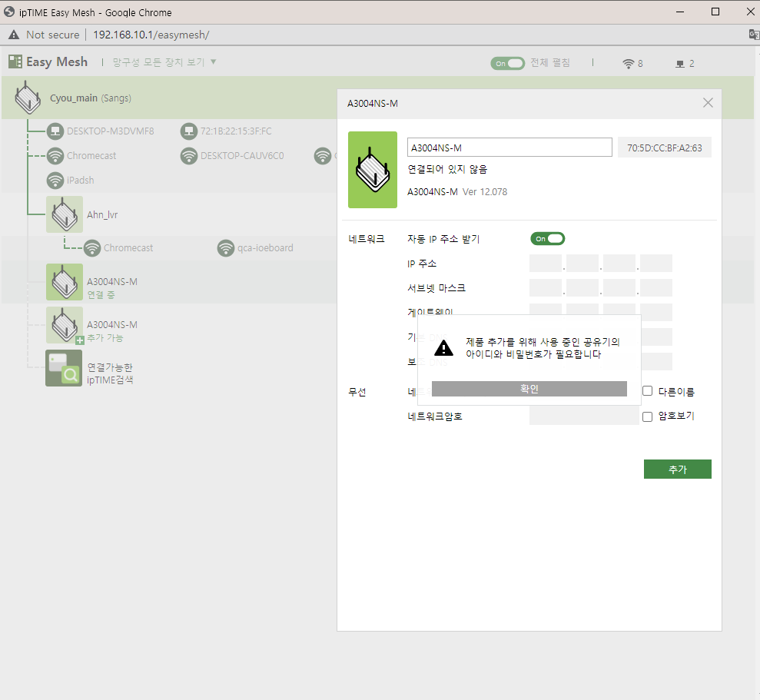Viewport: 760px width, 700px height.
Task: Click DESKTOP-CAUV6C0 wifi device icon
Action: pos(189,156)
